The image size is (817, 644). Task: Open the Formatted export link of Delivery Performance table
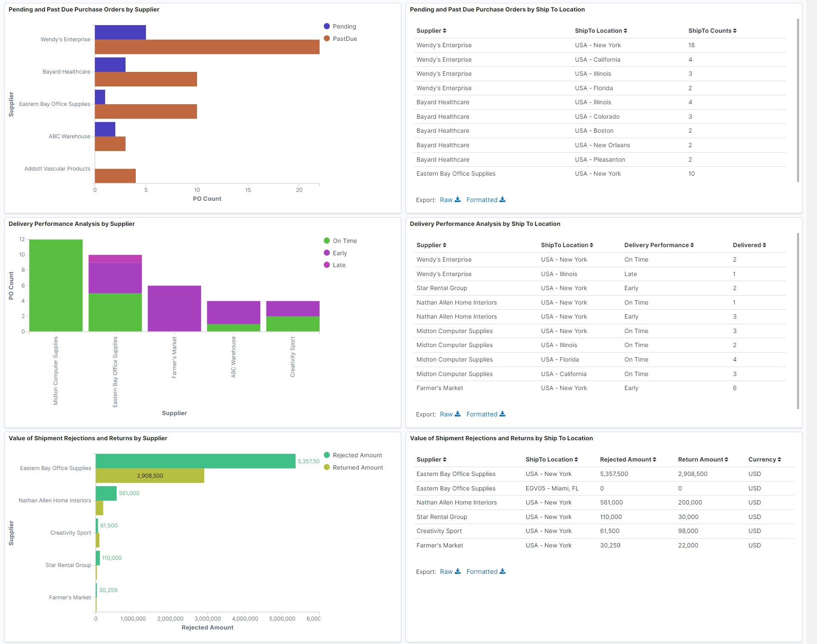(x=482, y=414)
